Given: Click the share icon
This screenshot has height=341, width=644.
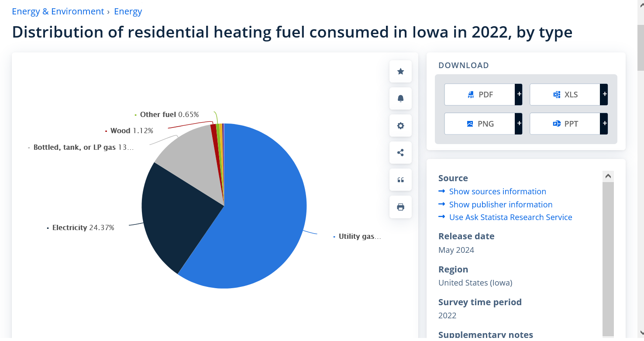Looking at the screenshot, I should [x=400, y=153].
